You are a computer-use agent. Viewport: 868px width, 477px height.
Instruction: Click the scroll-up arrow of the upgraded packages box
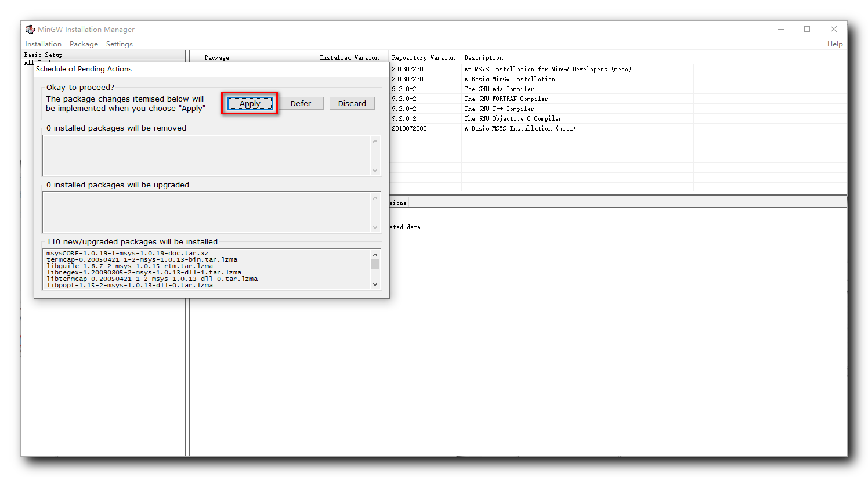[x=375, y=197]
